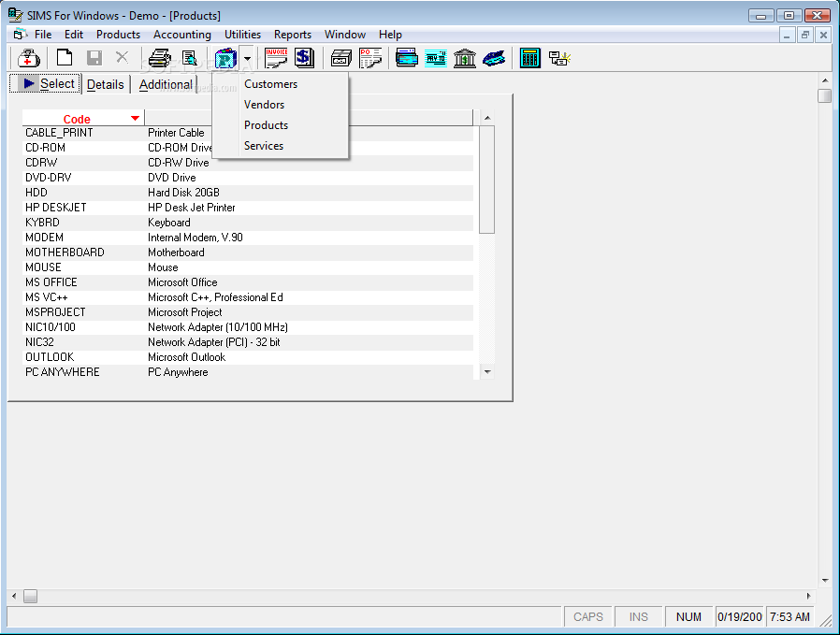
Task: Select the CD-ROM code row
Action: 248,148
